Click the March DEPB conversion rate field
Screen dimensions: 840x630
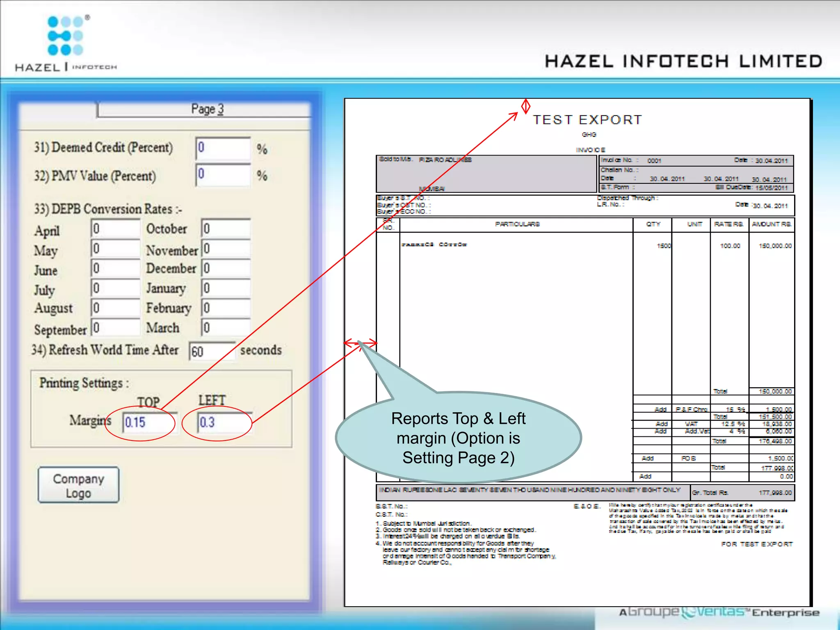pyautogui.click(x=226, y=327)
